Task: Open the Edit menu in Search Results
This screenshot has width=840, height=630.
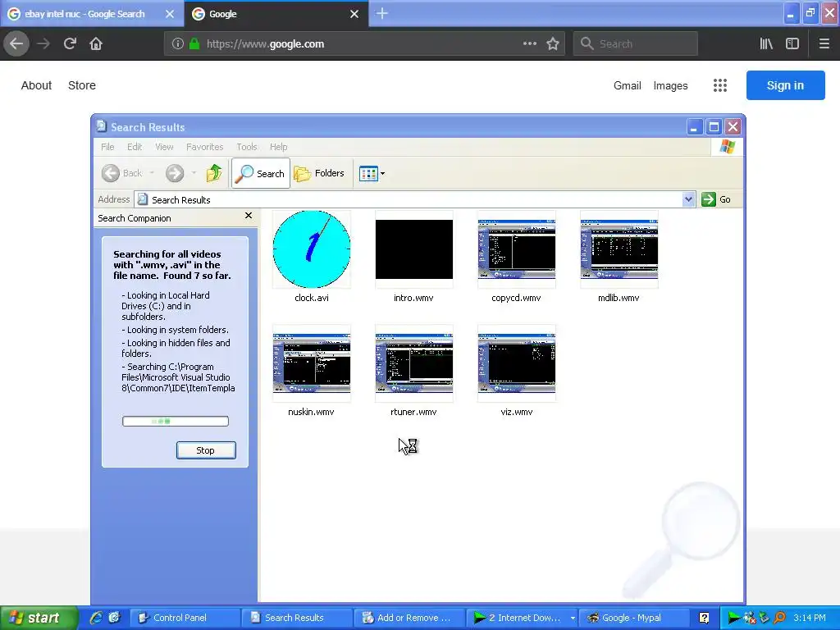Action: [x=135, y=147]
